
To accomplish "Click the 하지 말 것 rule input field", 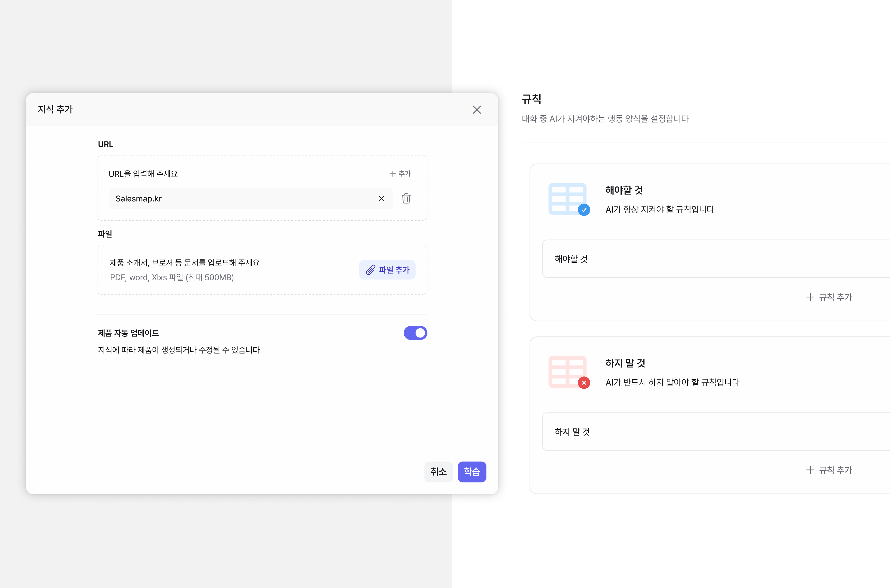I will pyautogui.click(x=716, y=432).
